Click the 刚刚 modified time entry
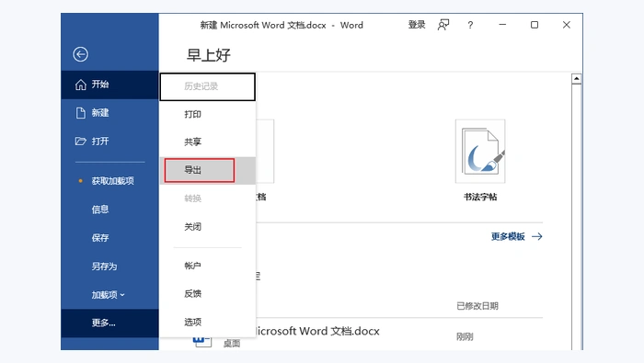Screen dimensions: 644x363 point(465,337)
